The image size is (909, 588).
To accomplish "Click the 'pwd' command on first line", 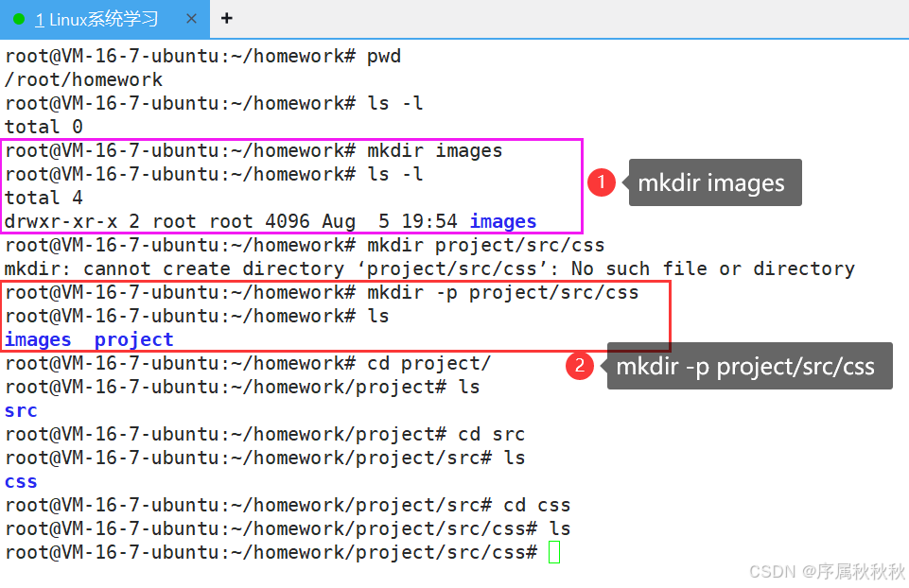I will 384,56.
